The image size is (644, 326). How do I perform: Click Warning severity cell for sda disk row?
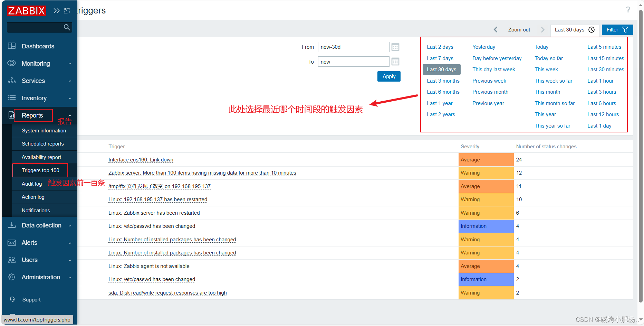pos(486,293)
